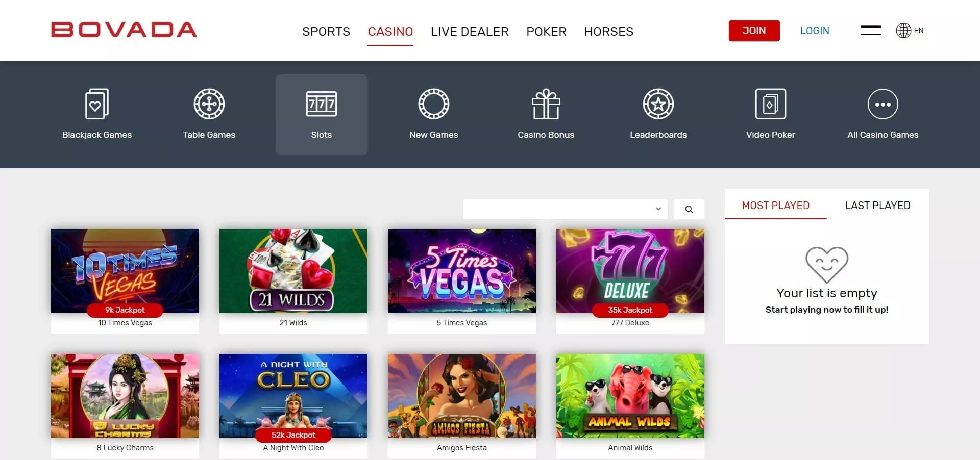Launch A Night With Cleo thumbnail
980x460 pixels.
(293, 396)
